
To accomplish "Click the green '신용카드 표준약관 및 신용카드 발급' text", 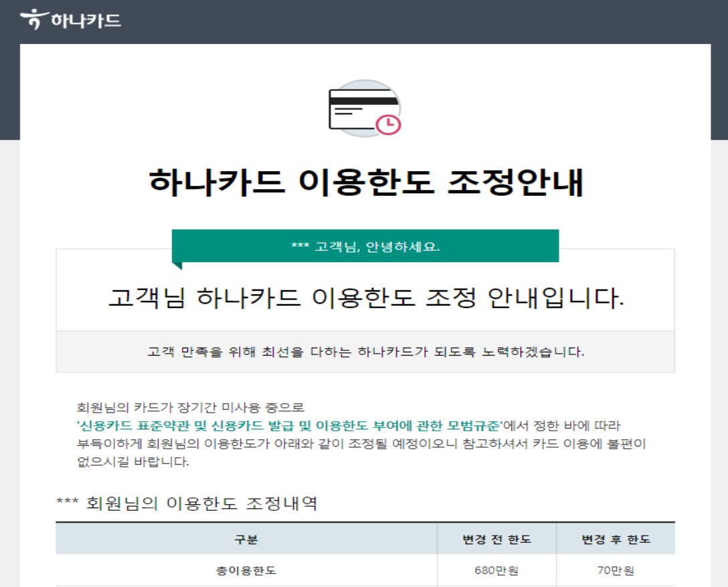I will coord(289,425).
